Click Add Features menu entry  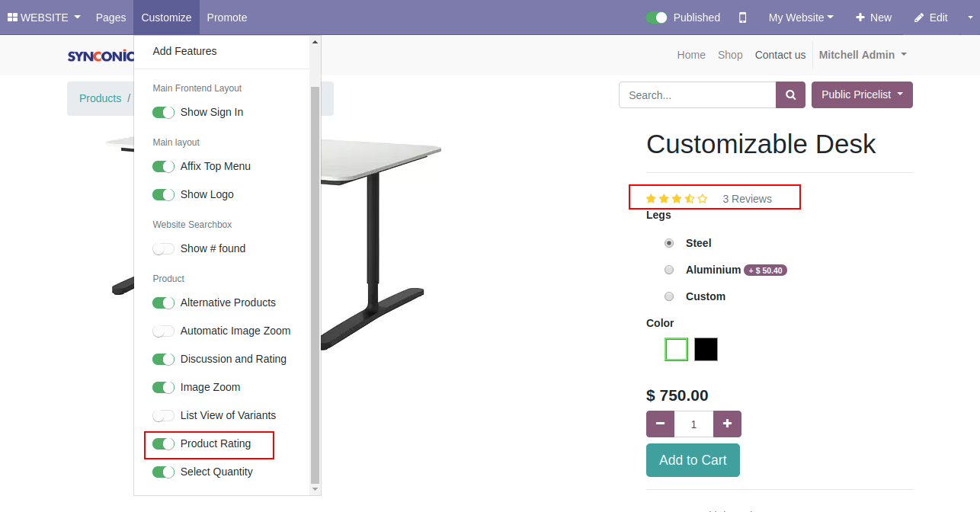coord(184,51)
